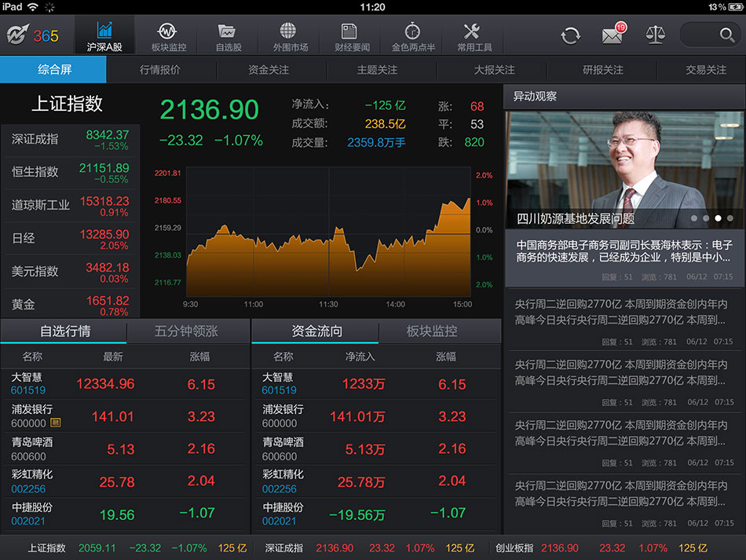This screenshot has height=560, width=746.
Task: Open the mail inbox with 19 badge
Action: pyautogui.click(x=614, y=35)
